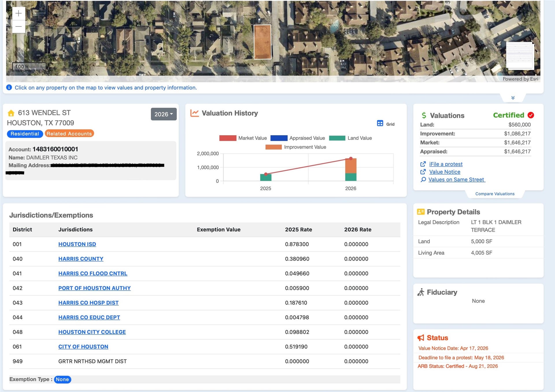Viewport: 555px width, 392px height.
Task: Open the HOUSTON ISD jurisdiction link
Action: (77, 244)
